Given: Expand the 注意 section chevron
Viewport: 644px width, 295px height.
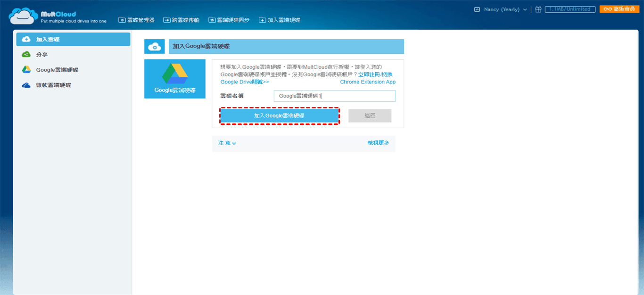Looking at the screenshot, I should 234,143.
